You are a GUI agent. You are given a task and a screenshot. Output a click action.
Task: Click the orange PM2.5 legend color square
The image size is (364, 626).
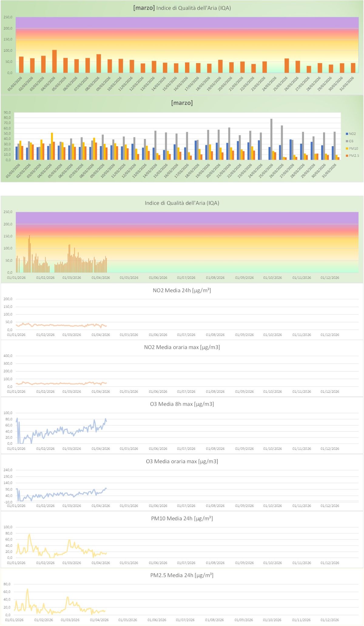[x=347, y=156]
